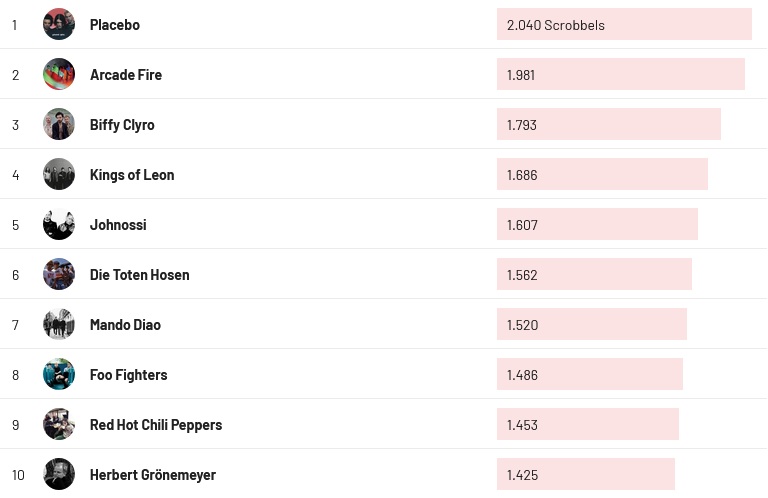Select the Mando Diao avatar thumbnail
This screenshot has height=498, width=768.
tap(59, 324)
